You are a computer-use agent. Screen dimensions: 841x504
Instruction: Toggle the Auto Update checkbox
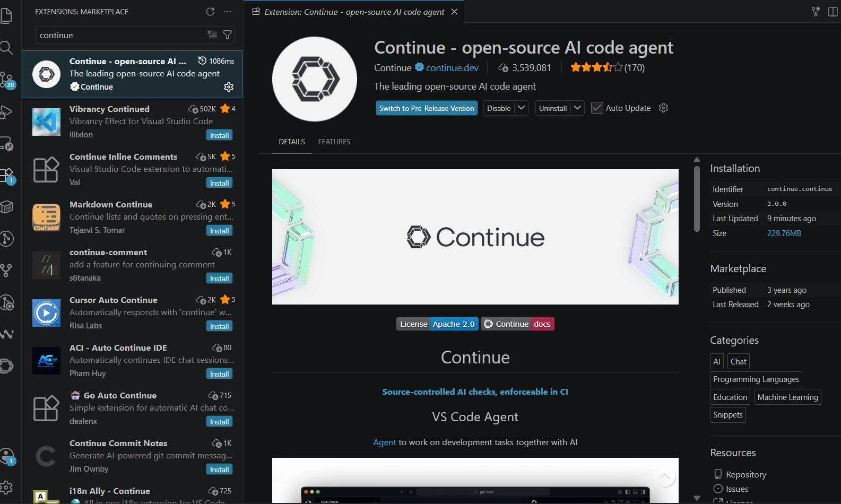point(597,108)
